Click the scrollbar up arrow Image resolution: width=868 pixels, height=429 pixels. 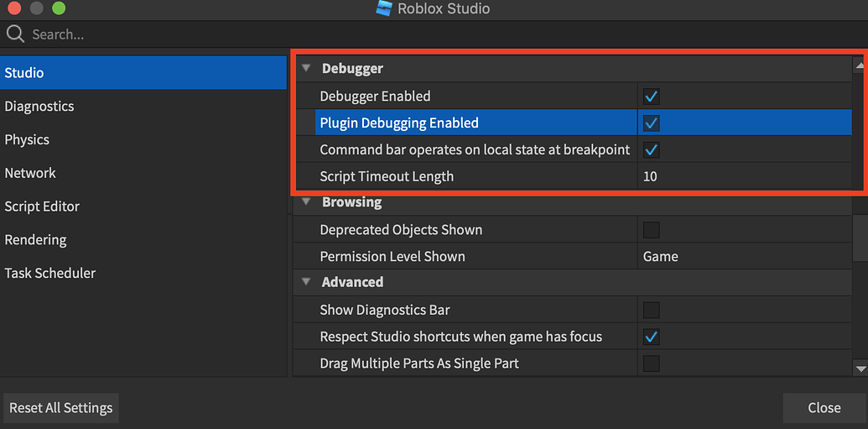tap(860, 65)
